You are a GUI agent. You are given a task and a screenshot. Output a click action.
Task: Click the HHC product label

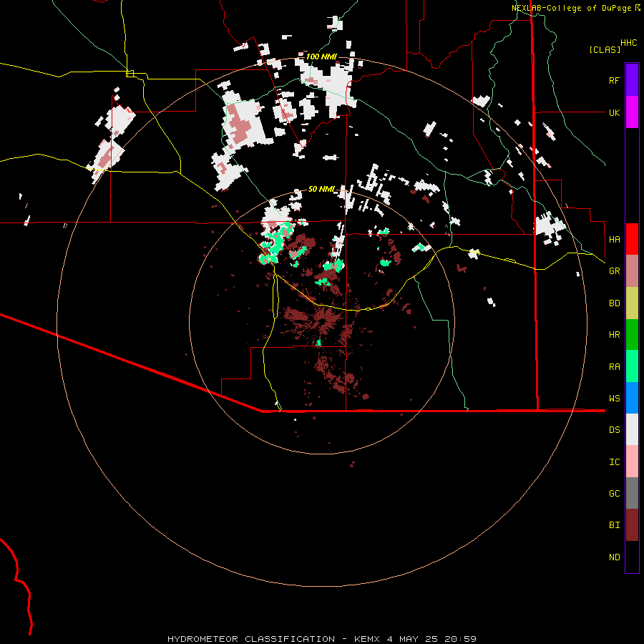pyautogui.click(x=628, y=43)
